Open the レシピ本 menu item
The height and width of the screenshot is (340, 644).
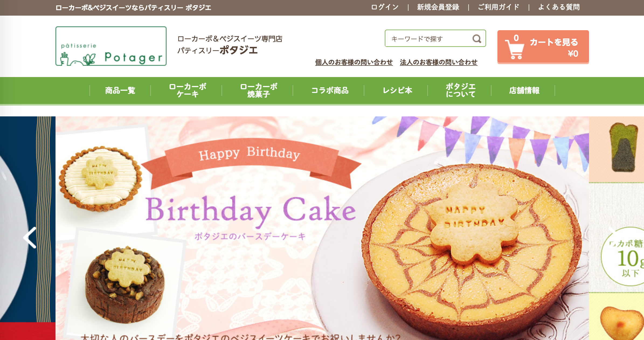coord(397,91)
